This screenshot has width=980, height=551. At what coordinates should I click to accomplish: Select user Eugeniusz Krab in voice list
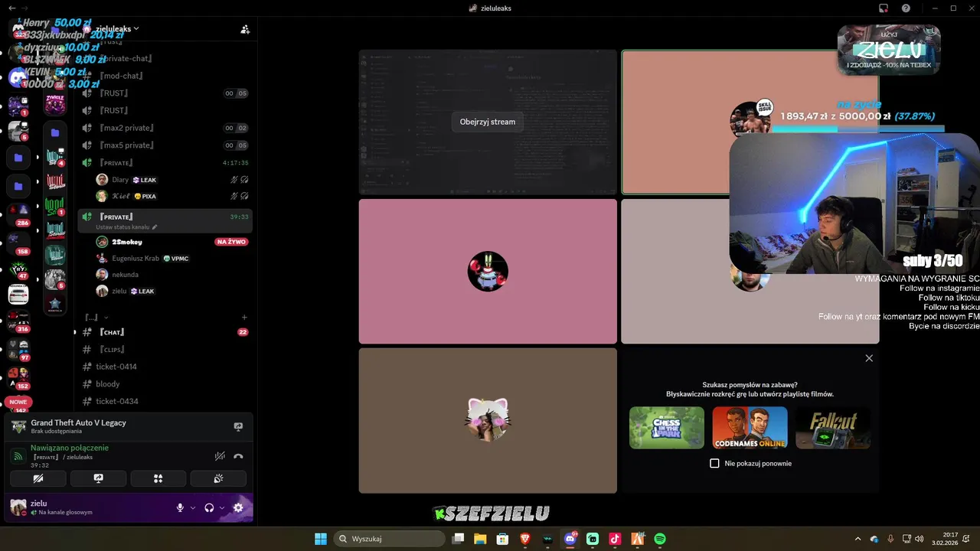[172, 259]
